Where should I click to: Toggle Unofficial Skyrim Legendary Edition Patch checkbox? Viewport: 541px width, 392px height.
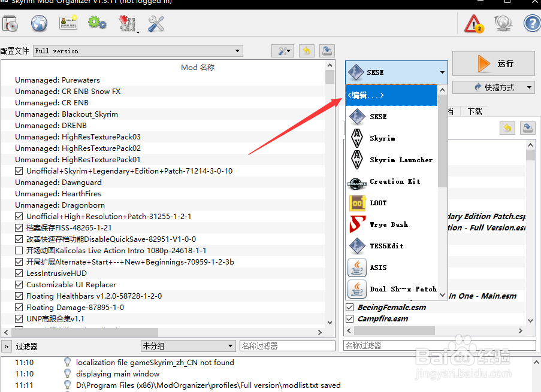pyautogui.click(x=19, y=171)
